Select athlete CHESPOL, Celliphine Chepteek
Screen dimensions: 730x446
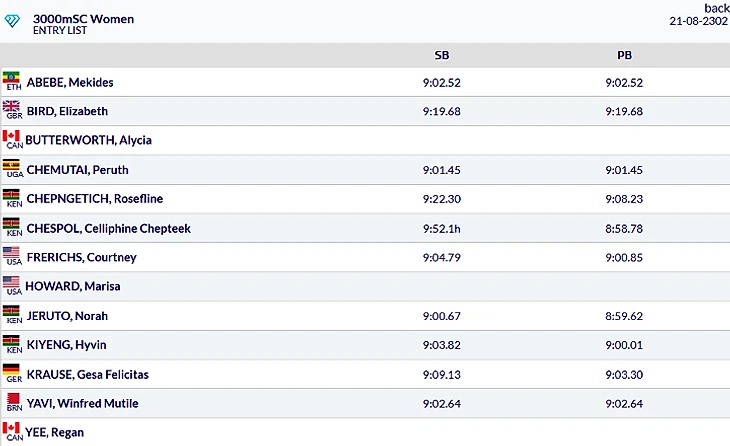pos(108,229)
